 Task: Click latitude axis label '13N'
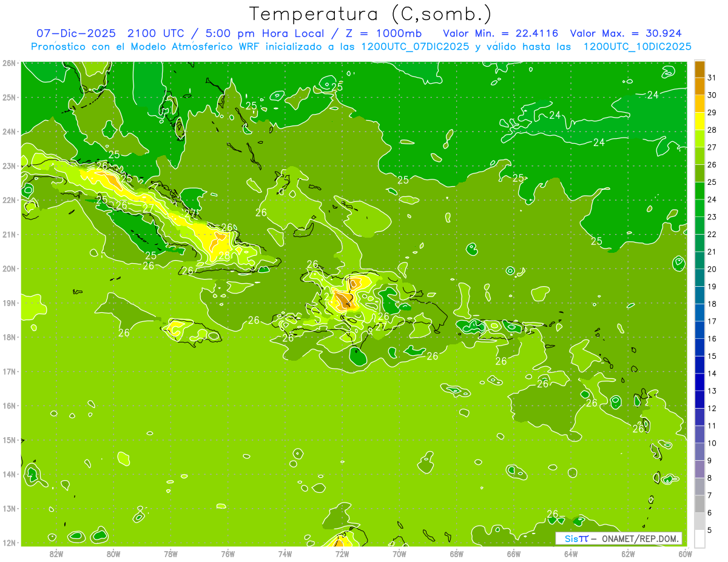[x=9, y=508]
